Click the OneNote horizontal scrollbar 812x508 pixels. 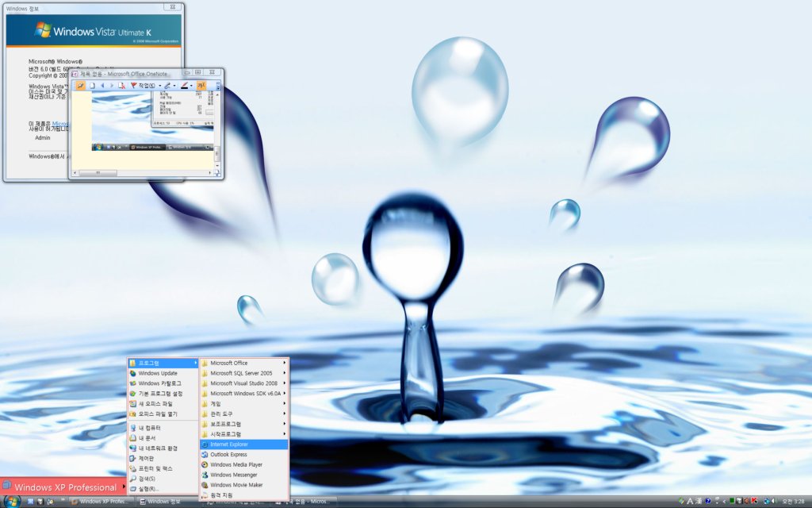pos(142,173)
